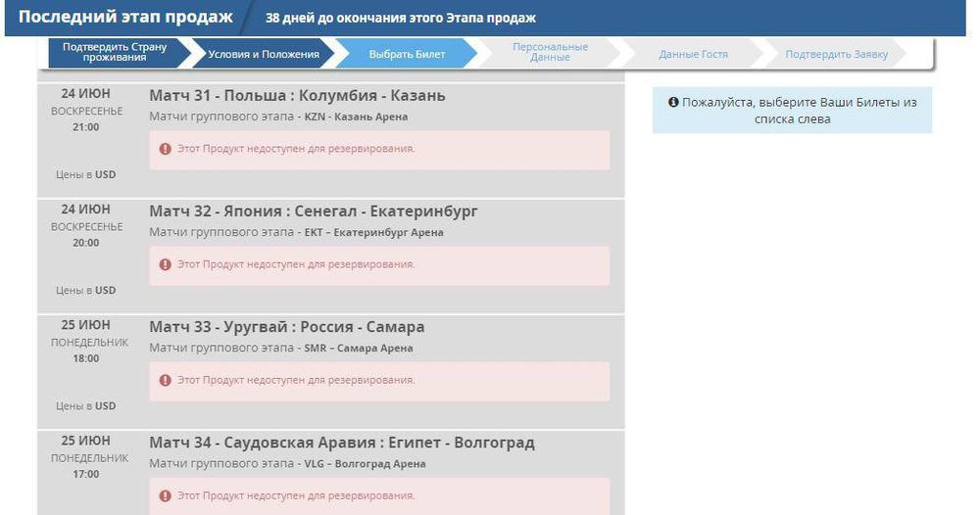Click the warning icon under Match 33
The width and height of the screenshot is (980, 515).
[165, 380]
